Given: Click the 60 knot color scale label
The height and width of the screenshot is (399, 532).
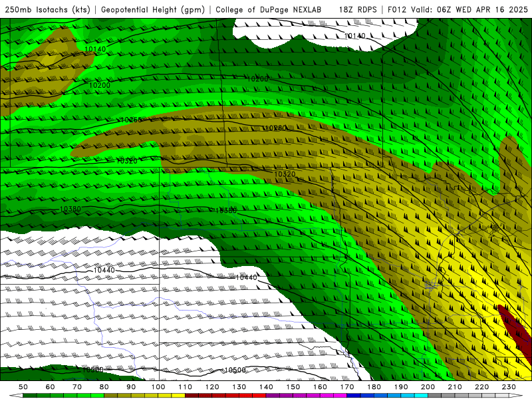Looking at the screenshot, I should 51,387.
